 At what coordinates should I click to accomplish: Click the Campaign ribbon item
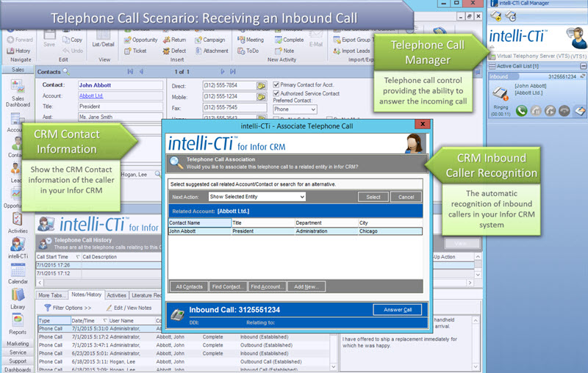210,40
